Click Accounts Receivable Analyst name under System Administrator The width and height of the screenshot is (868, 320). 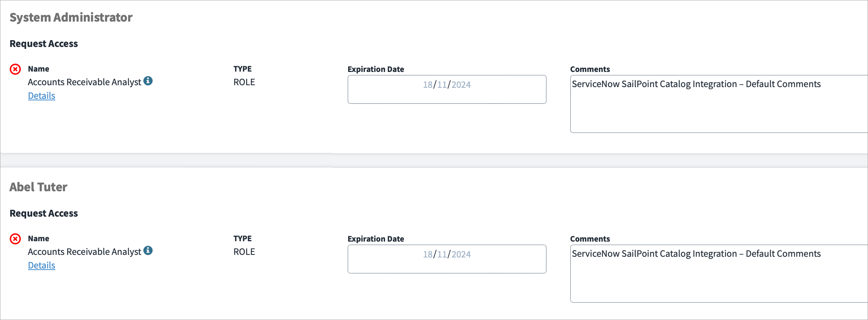click(x=85, y=82)
